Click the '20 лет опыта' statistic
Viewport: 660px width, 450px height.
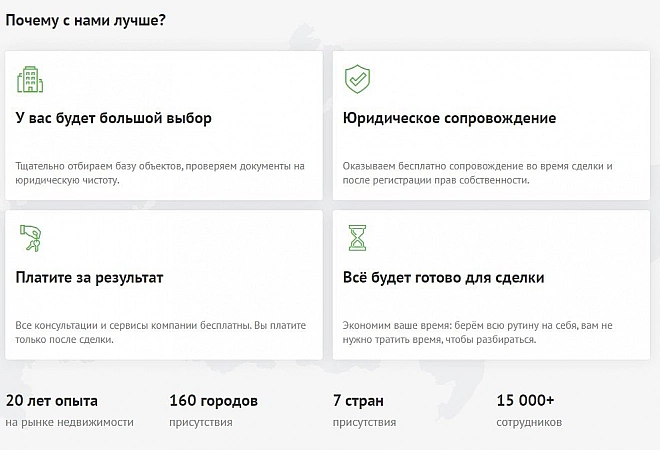52,401
